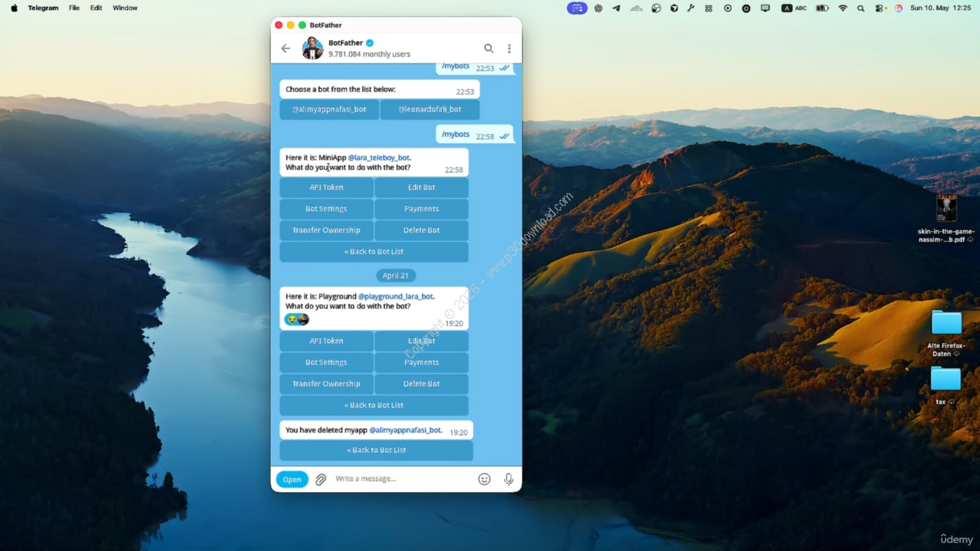Click the April 21 date chip
The width and height of the screenshot is (980, 551).
396,275
